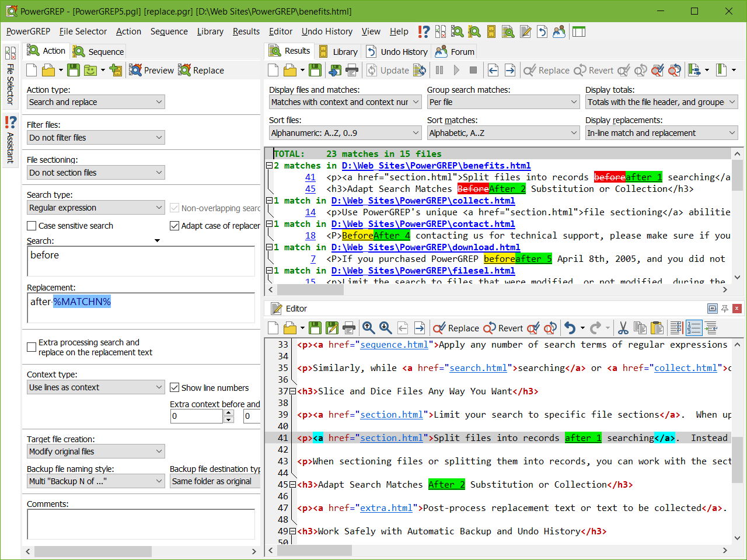This screenshot has width=747, height=560.
Task: Uncheck Adapt case of replacement checkbox
Action: click(174, 226)
